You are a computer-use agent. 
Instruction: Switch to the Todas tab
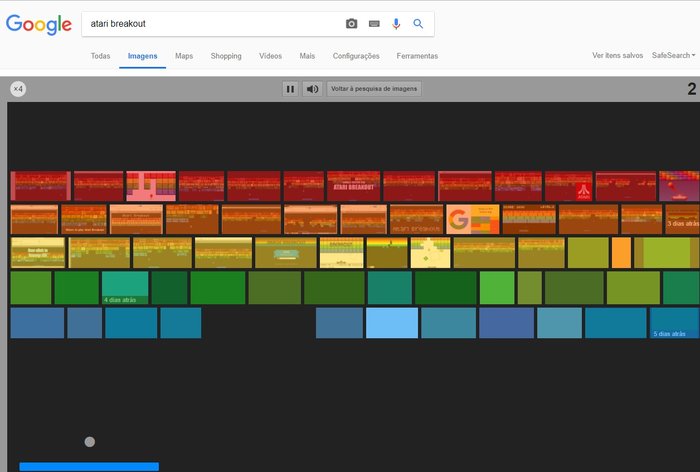click(100, 56)
